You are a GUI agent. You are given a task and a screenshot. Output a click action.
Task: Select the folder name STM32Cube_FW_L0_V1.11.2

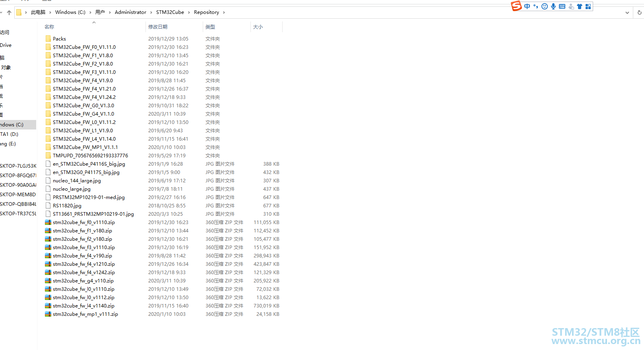[84, 122]
